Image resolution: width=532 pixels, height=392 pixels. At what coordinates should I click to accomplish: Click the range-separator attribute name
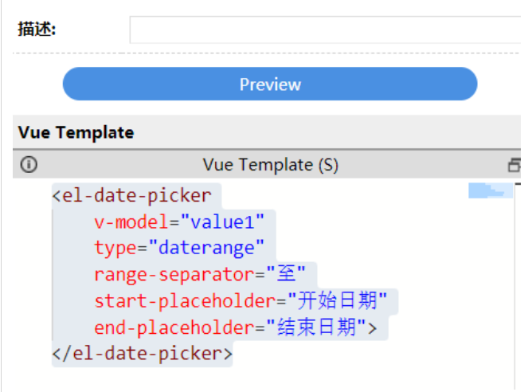pyautogui.click(x=175, y=275)
